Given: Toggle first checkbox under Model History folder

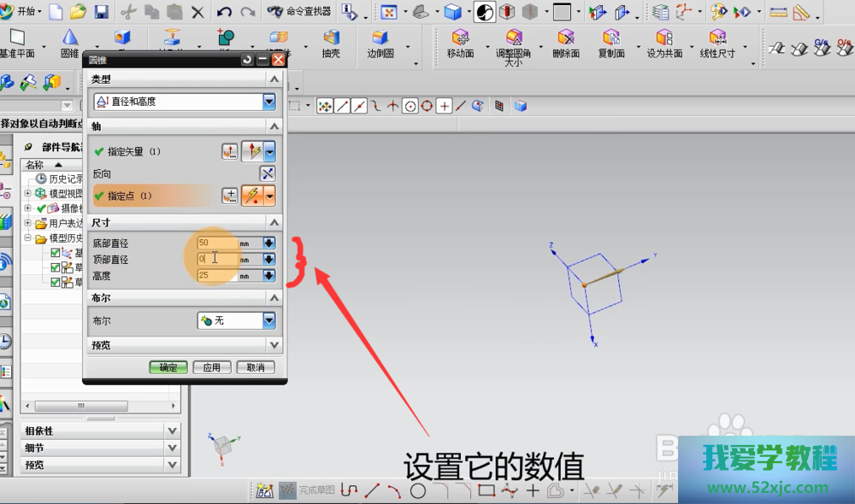Looking at the screenshot, I should tap(56, 253).
